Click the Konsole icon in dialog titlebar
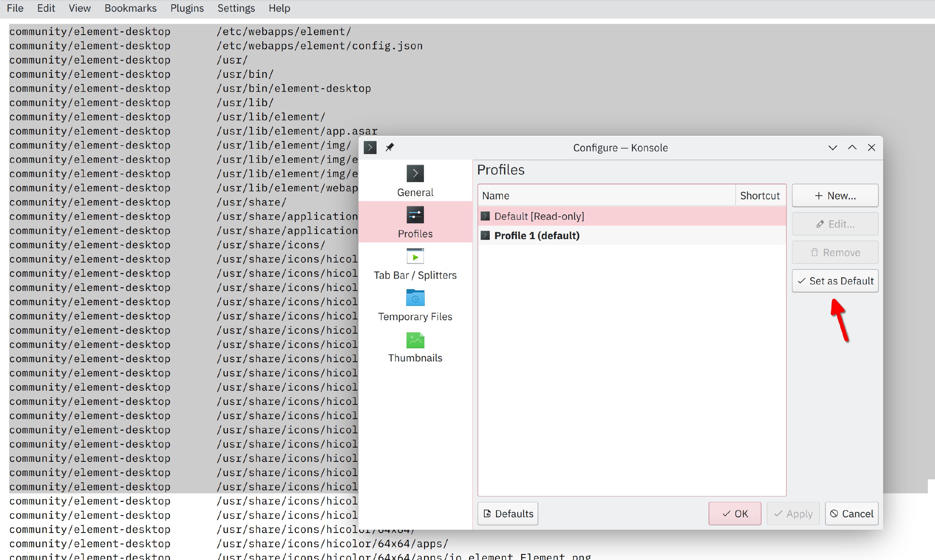Viewport: 935px width, 560px height. 370,147
